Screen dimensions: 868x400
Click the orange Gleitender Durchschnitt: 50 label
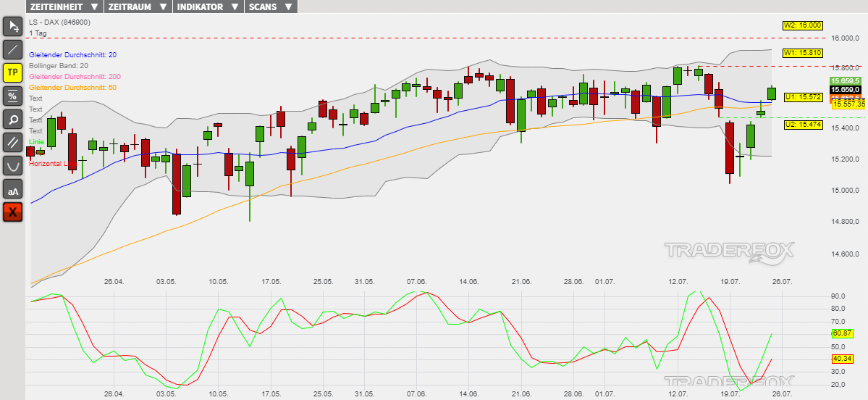[x=72, y=88]
